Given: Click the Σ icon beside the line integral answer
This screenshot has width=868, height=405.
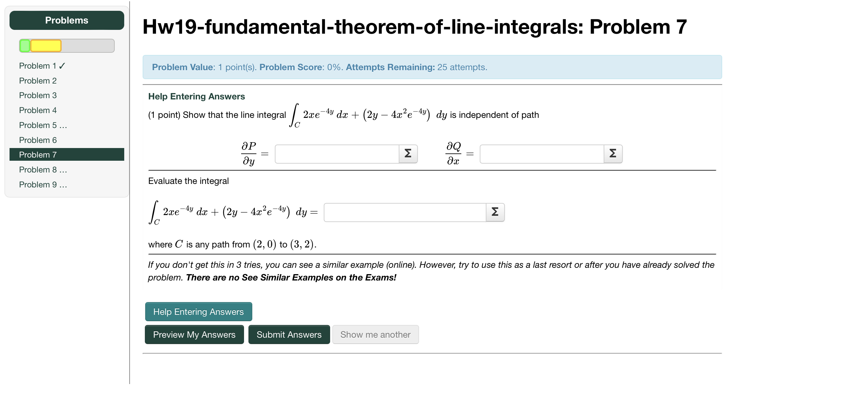Looking at the screenshot, I should pos(495,212).
